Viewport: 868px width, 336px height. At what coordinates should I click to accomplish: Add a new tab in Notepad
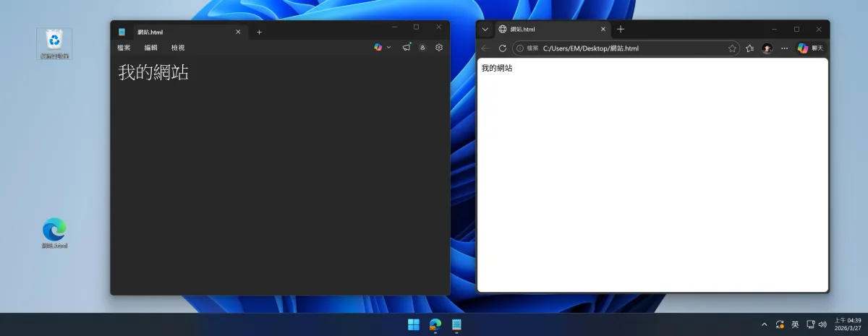tap(259, 32)
